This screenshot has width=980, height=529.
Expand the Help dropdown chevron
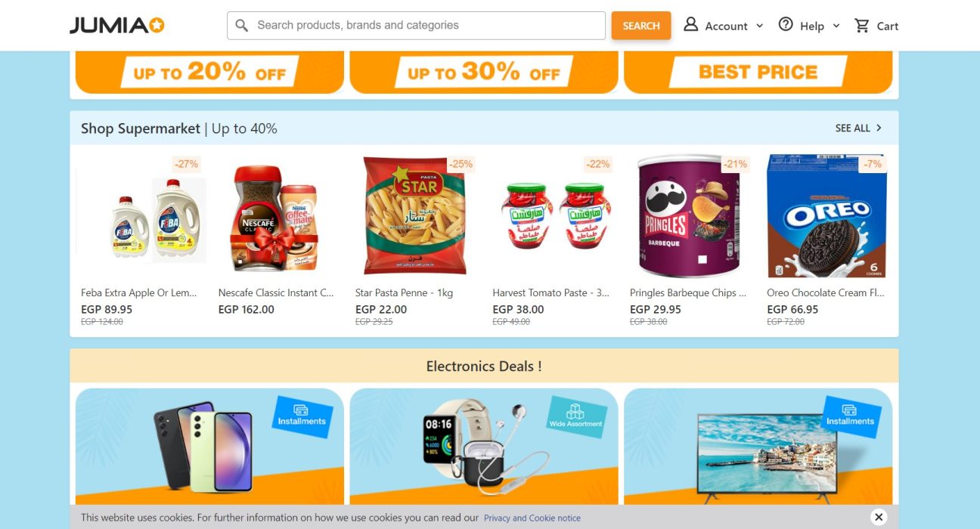[836, 26]
